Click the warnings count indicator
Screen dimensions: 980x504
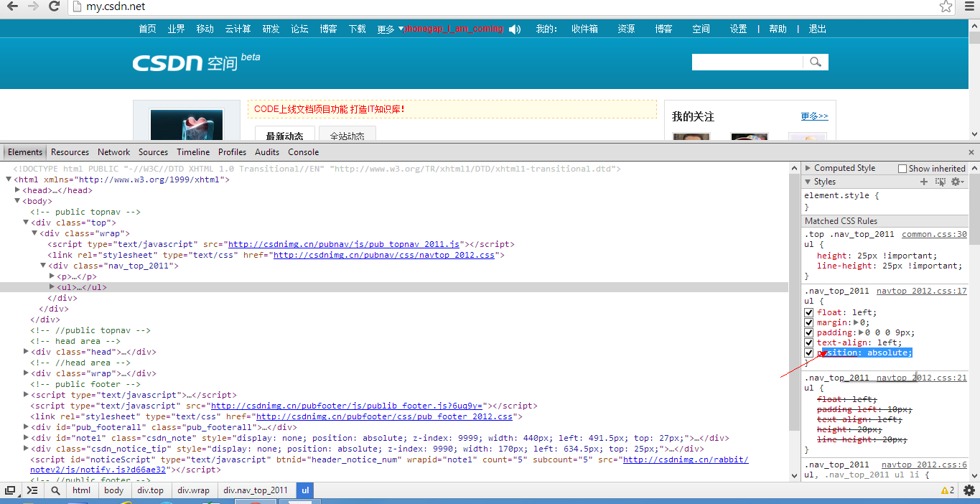(948, 490)
